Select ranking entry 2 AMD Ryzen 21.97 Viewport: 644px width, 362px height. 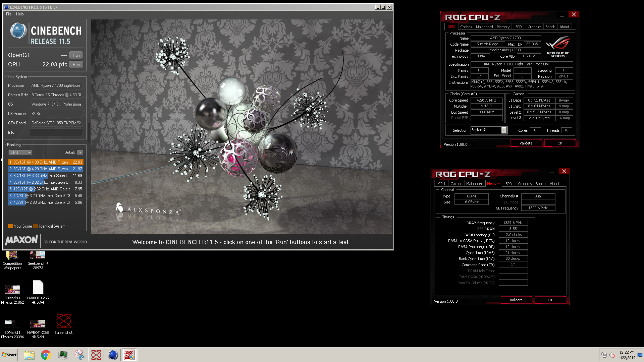tap(46, 169)
